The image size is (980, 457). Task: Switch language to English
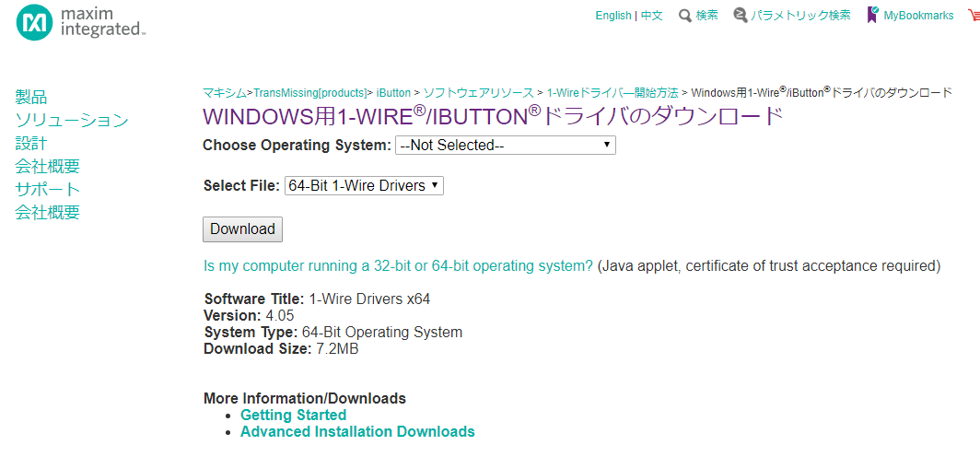click(x=613, y=16)
